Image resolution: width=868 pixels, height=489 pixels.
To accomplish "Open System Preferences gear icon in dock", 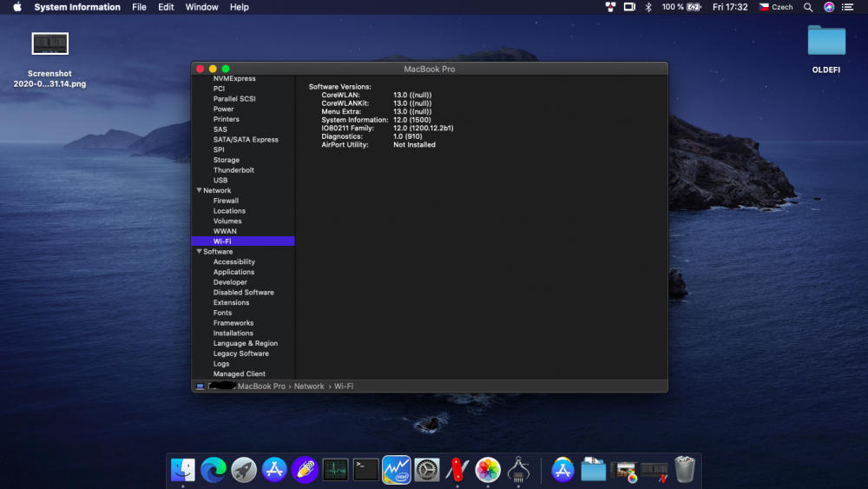I will pyautogui.click(x=427, y=470).
